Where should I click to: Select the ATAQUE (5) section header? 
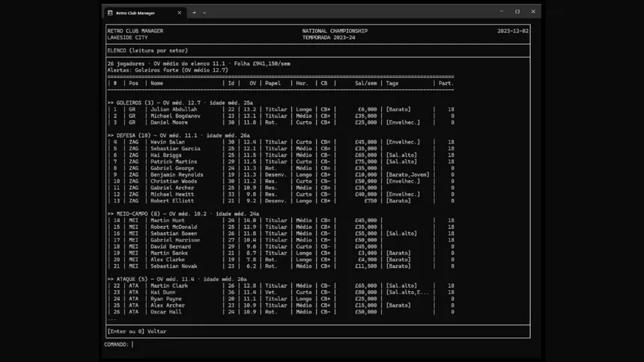click(x=177, y=279)
